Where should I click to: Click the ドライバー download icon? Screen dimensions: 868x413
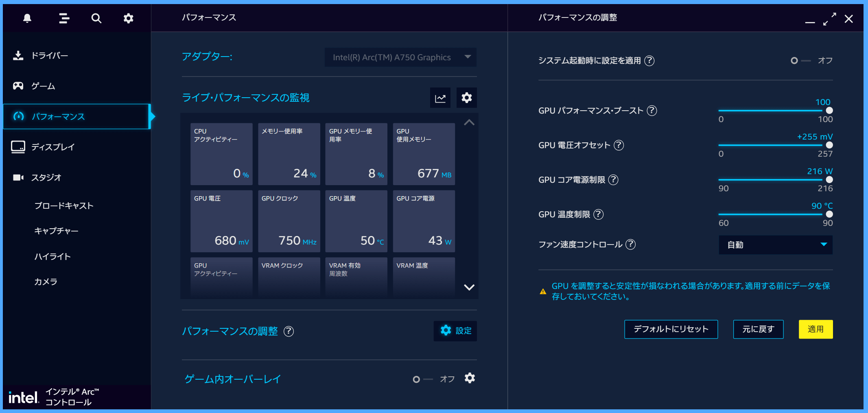tap(18, 55)
